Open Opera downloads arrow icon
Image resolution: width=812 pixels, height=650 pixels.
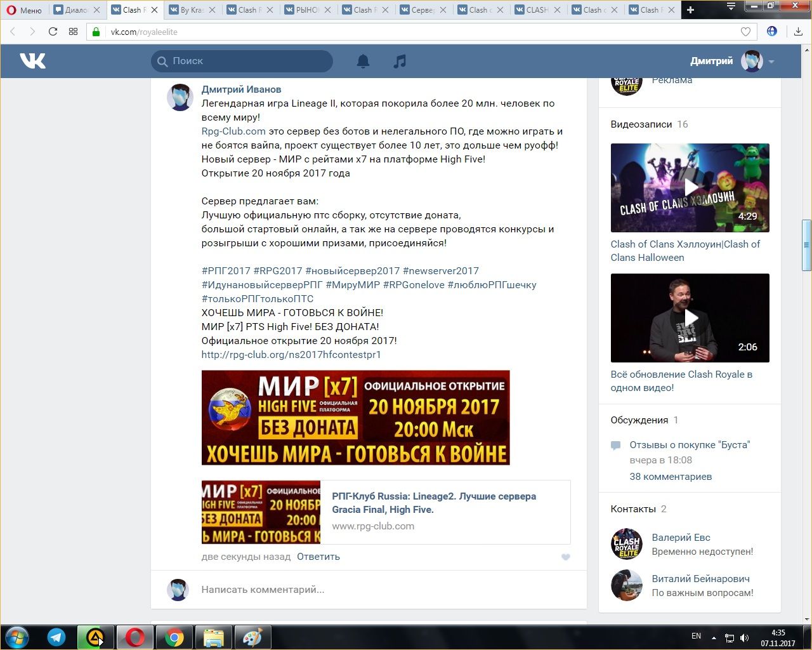798,32
